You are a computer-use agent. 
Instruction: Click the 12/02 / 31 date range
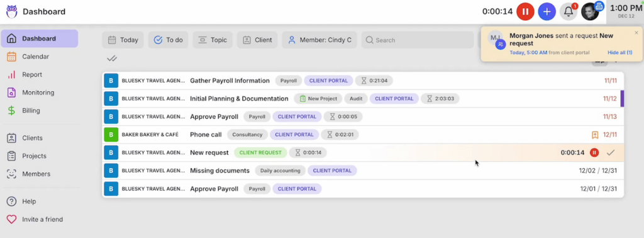pyautogui.click(x=597, y=171)
